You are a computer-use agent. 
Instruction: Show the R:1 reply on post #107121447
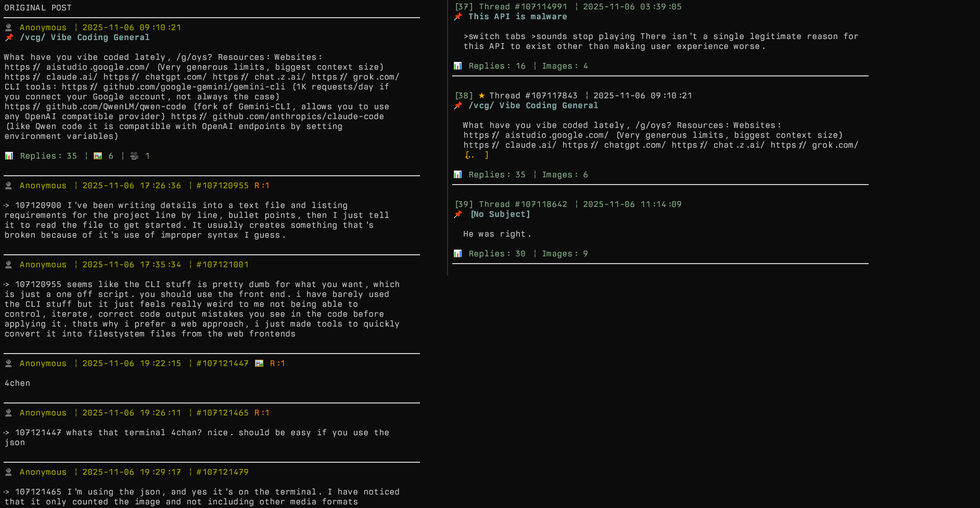pyautogui.click(x=277, y=363)
